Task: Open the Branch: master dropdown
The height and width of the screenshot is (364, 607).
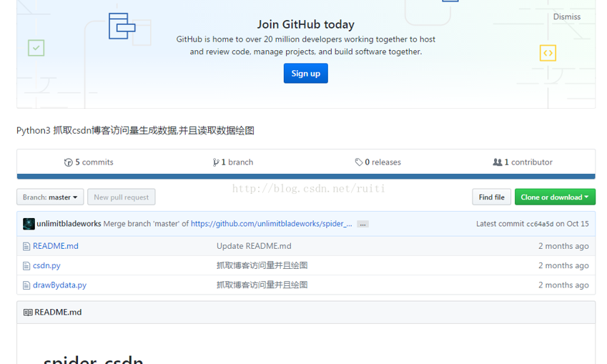Action: (x=50, y=197)
